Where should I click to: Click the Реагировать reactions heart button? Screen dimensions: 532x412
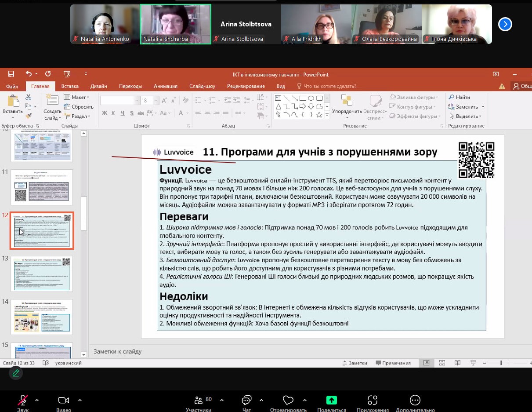(x=288, y=403)
